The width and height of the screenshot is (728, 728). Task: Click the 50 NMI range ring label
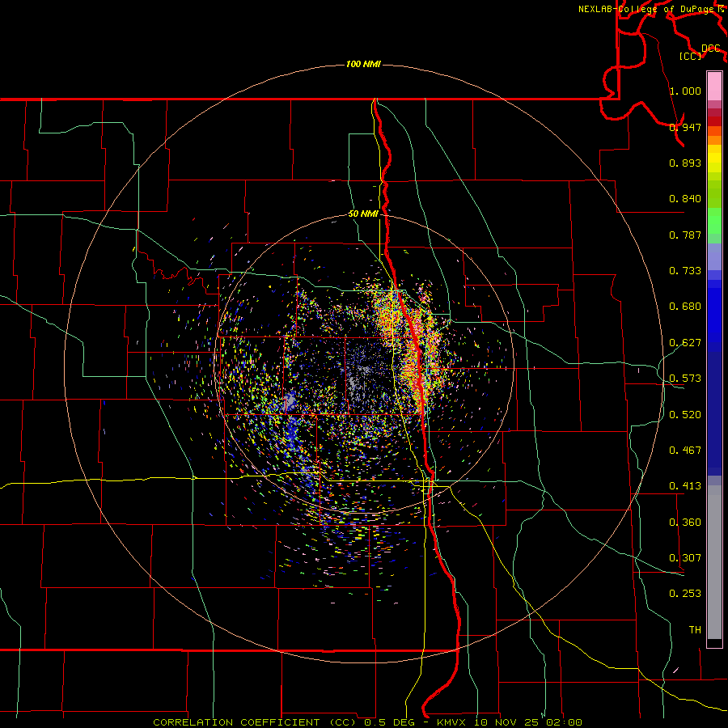(363, 214)
